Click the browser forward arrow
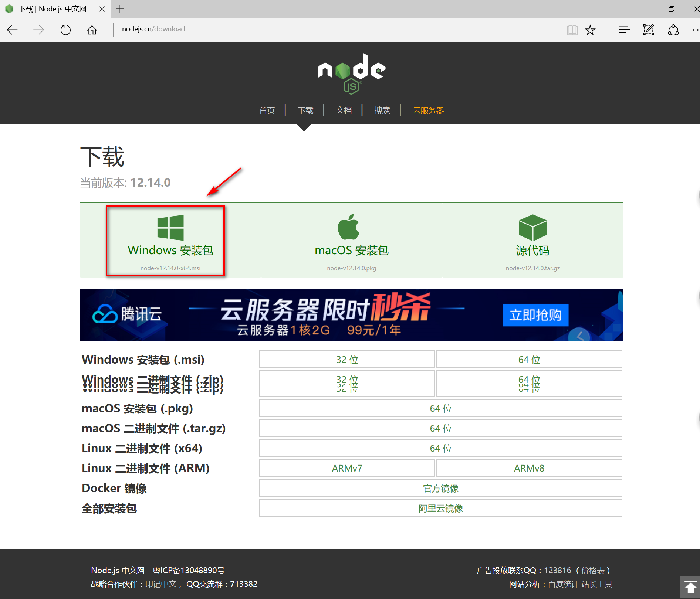700x599 pixels. point(38,30)
